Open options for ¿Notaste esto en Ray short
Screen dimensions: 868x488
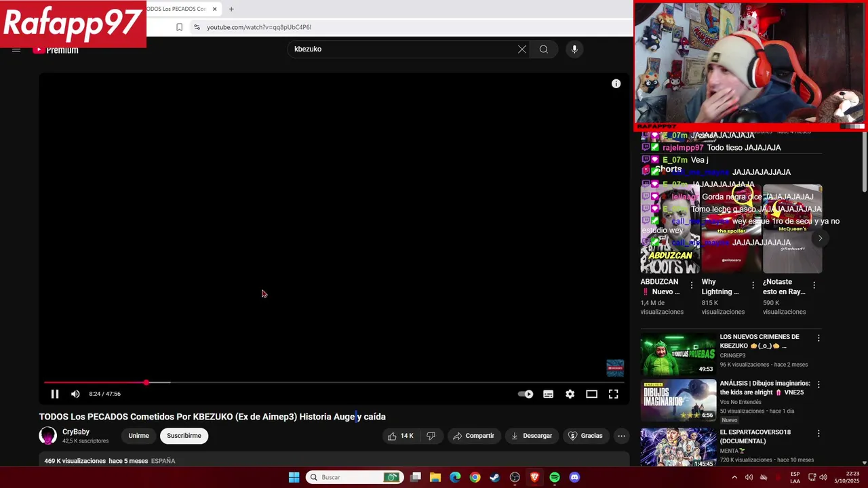pos(814,285)
